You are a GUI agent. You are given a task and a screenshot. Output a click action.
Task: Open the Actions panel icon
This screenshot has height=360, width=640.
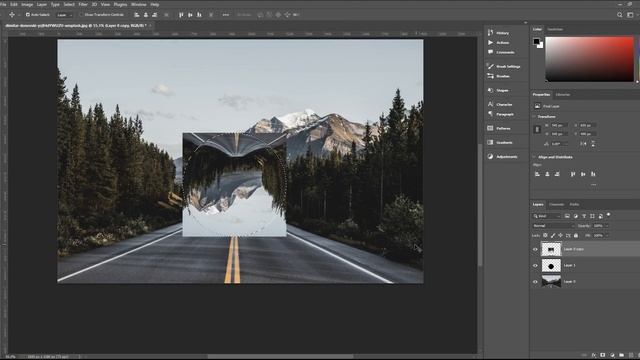tap(490, 42)
